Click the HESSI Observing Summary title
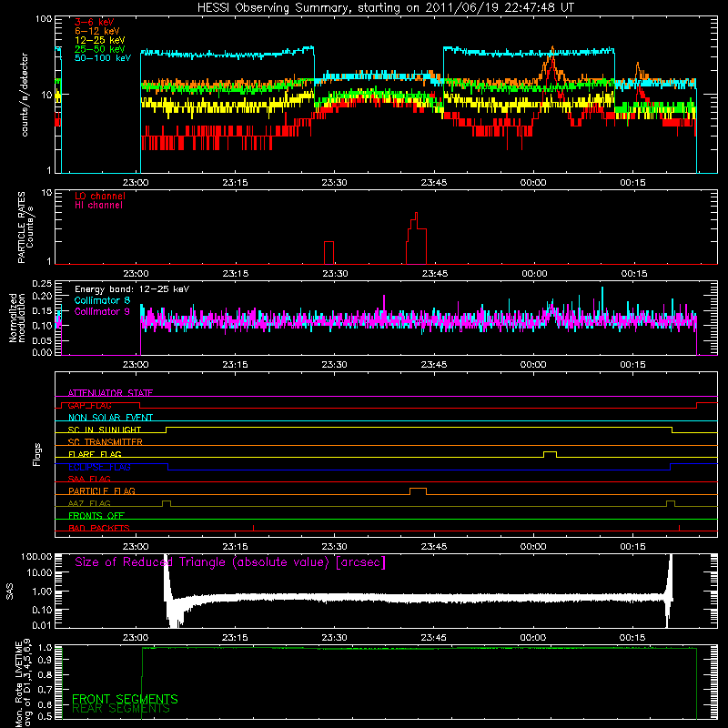The image size is (728, 728). 386,8
